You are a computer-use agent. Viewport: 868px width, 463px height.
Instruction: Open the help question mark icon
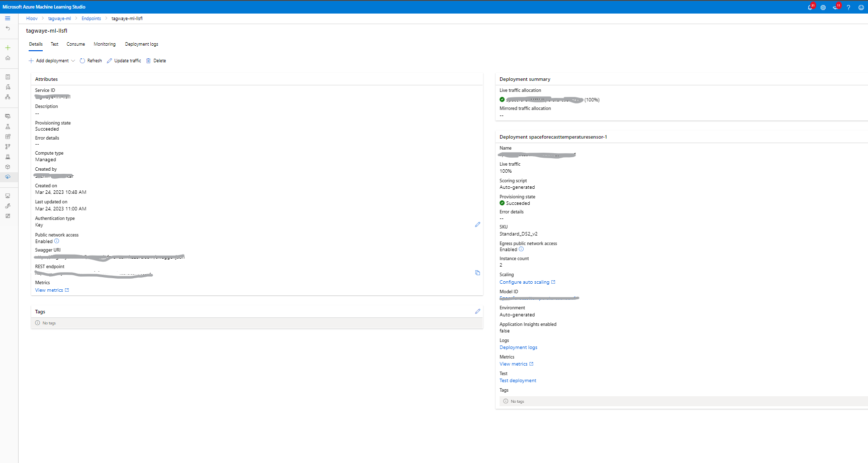[x=848, y=8]
